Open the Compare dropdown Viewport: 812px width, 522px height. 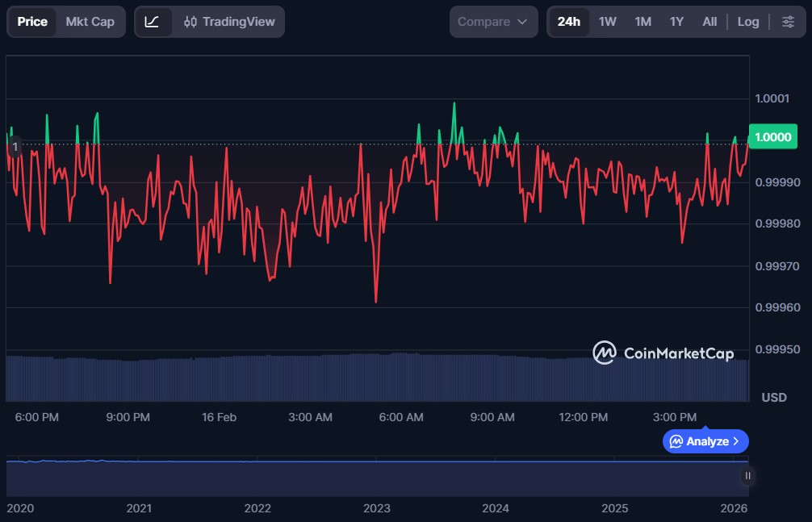(x=492, y=22)
